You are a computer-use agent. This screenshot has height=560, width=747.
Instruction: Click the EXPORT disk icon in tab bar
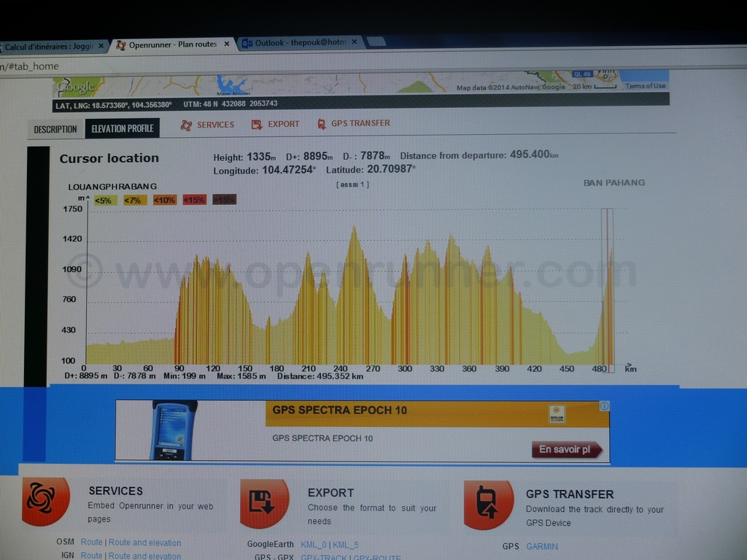pyautogui.click(x=257, y=125)
